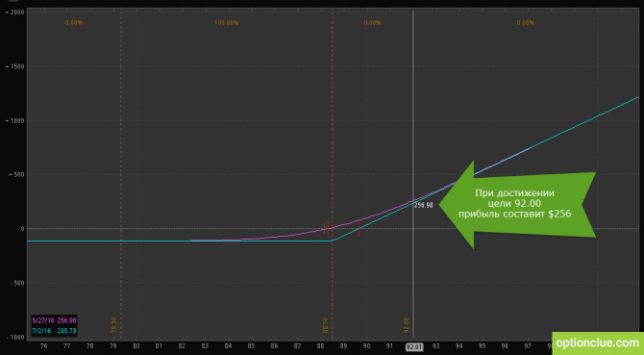Click the 97 price tick on x-axis
The width and height of the screenshot is (644, 355).
coord(528,346)
